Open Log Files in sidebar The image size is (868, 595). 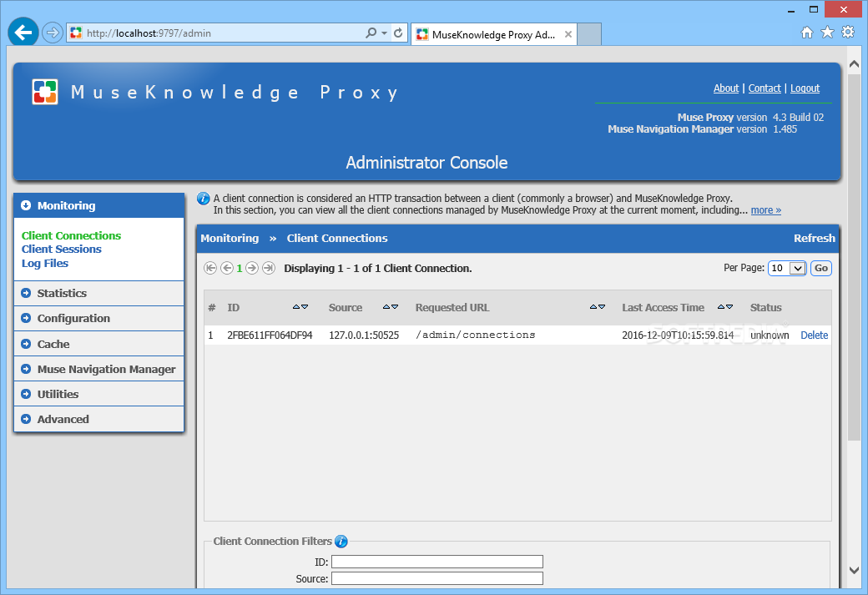pos(45,264)
